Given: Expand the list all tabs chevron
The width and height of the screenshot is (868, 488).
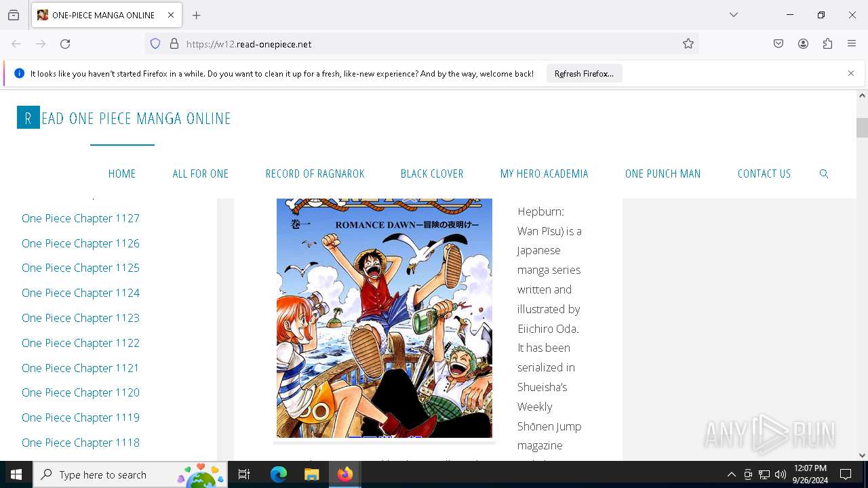Looking at the screenshot, I should [x=734, y=15].
